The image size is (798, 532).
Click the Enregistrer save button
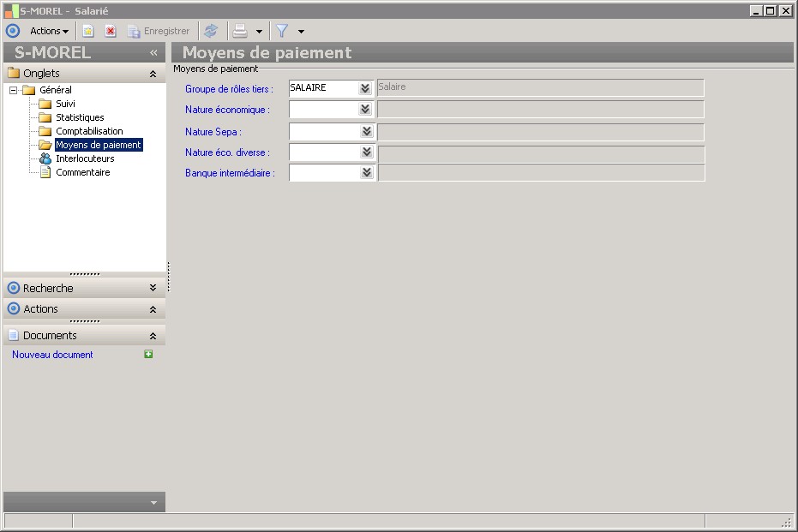pyautogui.click(x=159, y=31)
